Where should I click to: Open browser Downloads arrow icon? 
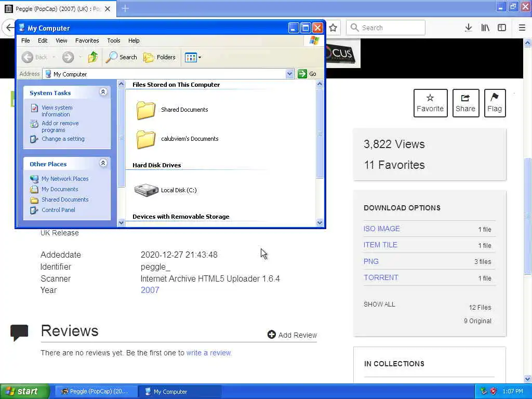pos(468,28)
